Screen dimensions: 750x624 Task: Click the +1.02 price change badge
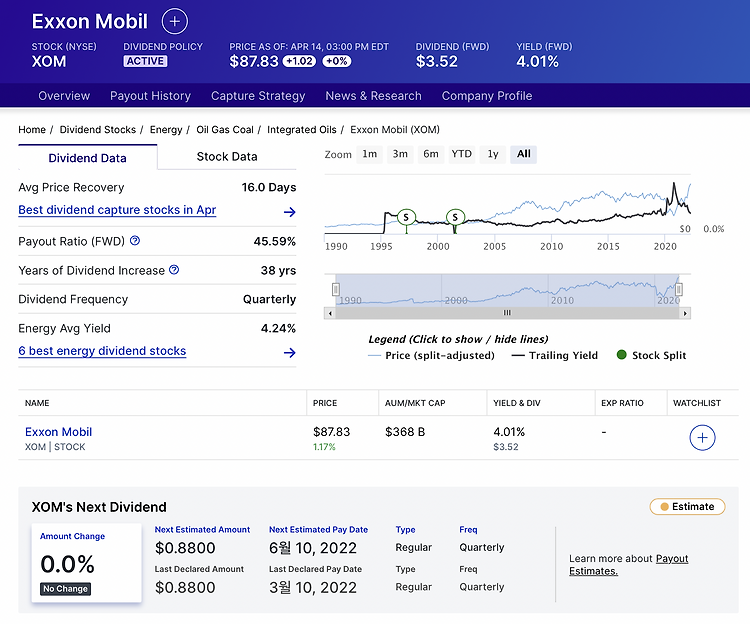299,61
